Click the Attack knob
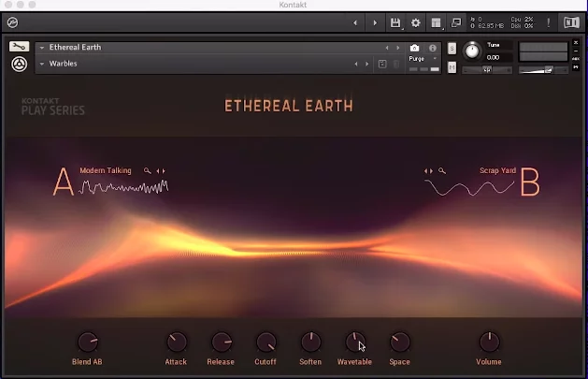 click(x=176, y=343)
